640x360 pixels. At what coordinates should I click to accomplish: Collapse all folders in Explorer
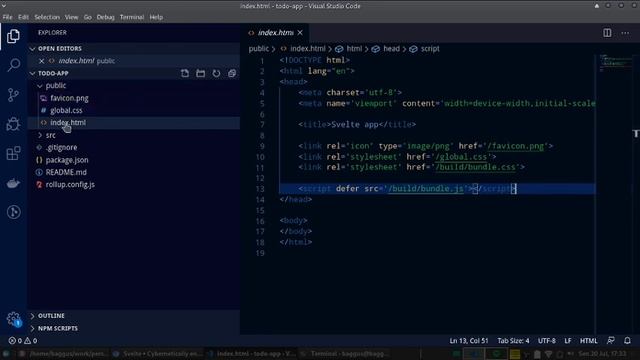click(x=232, y=73)
